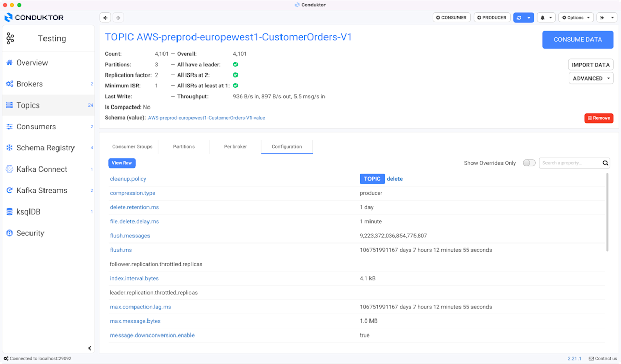Screen dimensions: 621x364
Task: Open the Options dropdown menu
Action: [576, 18]
